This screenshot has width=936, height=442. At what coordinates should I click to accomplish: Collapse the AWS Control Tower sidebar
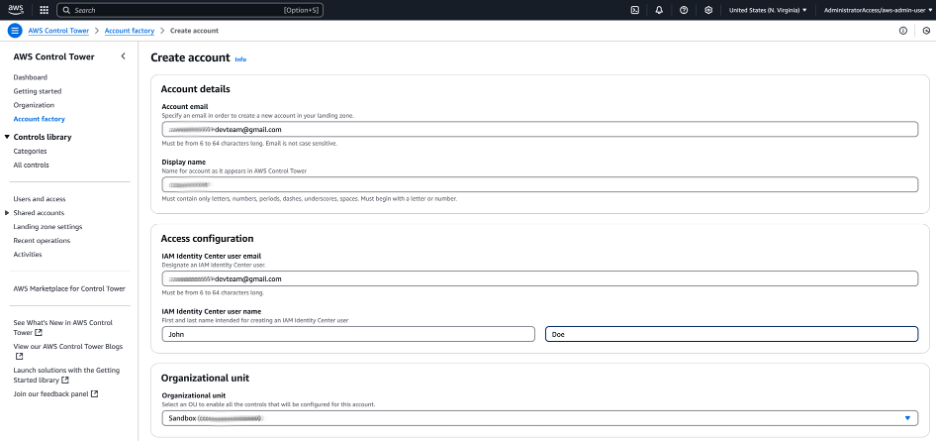tap(123, 56)
